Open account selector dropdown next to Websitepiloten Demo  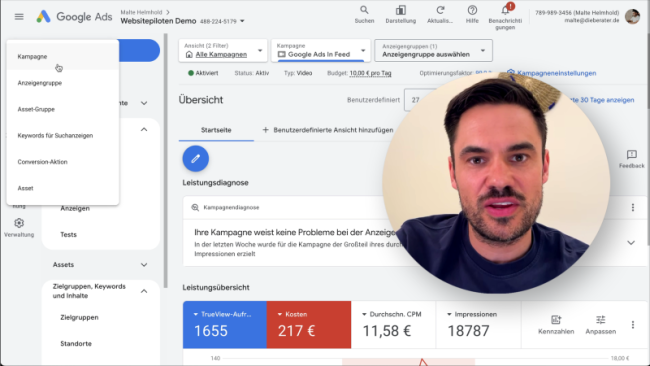[x=242, y=21]
